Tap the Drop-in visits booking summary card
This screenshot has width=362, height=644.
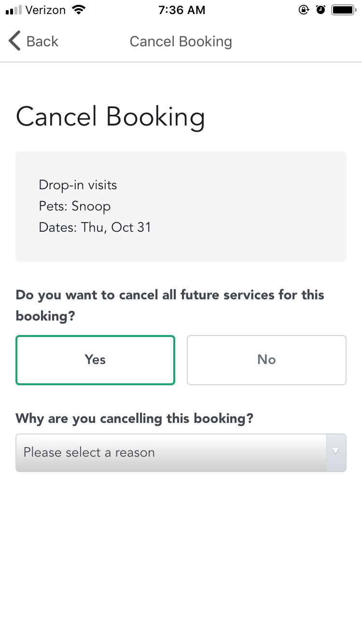coord(181,206)
